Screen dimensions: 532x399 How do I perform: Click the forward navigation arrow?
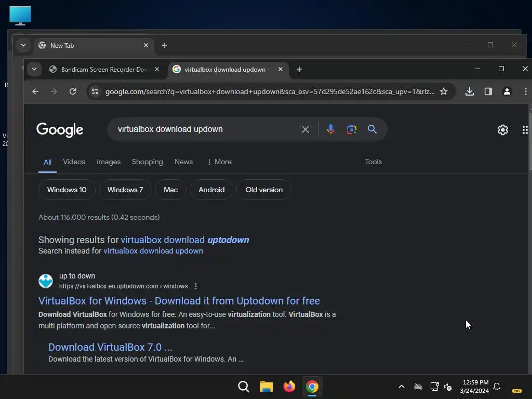point(54,91)
